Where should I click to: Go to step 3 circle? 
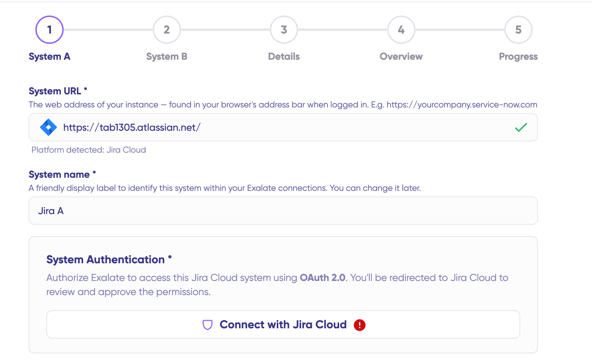point(284,30)
